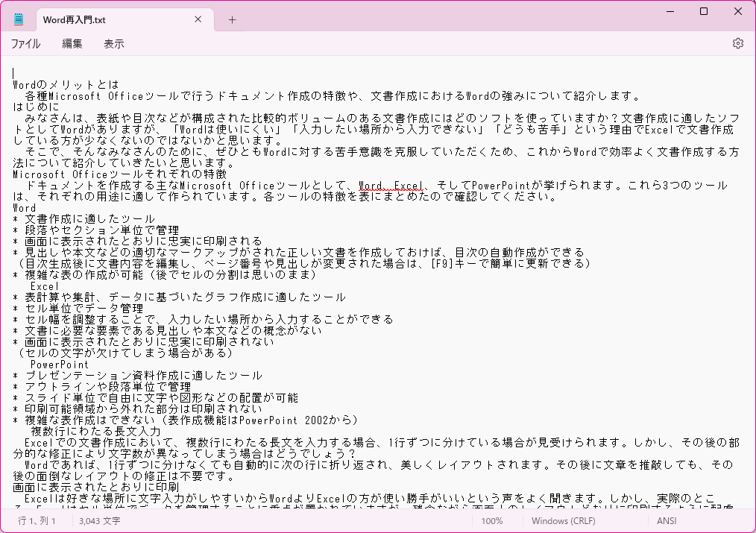Click bullet スライド単位で自由に文字や図形
The width and height of the screenshot is (756, 533).
tap(156, 397)
